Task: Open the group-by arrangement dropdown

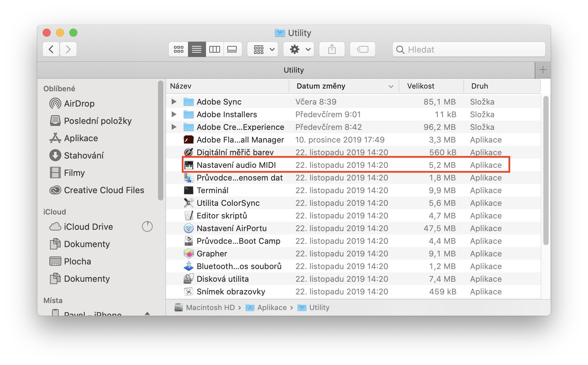Action: click(263, 49)
